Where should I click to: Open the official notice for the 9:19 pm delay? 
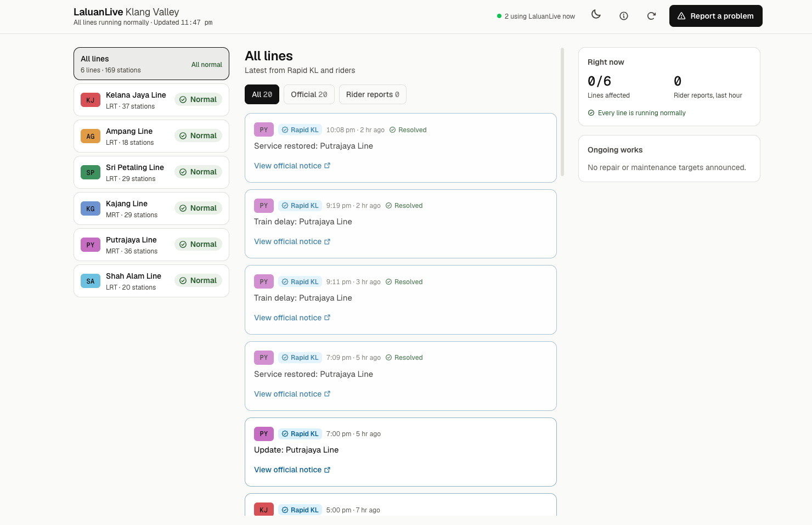click(x=292, y=241)
